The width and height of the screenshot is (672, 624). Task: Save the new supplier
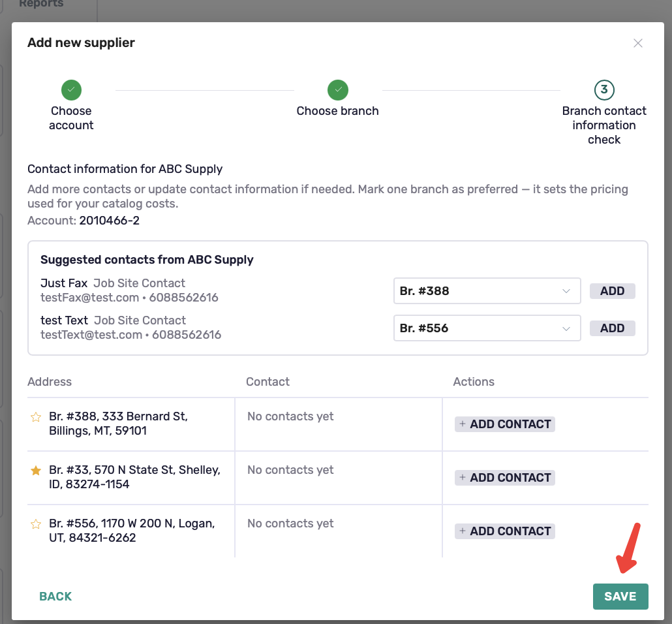click(x=620, y=597)
